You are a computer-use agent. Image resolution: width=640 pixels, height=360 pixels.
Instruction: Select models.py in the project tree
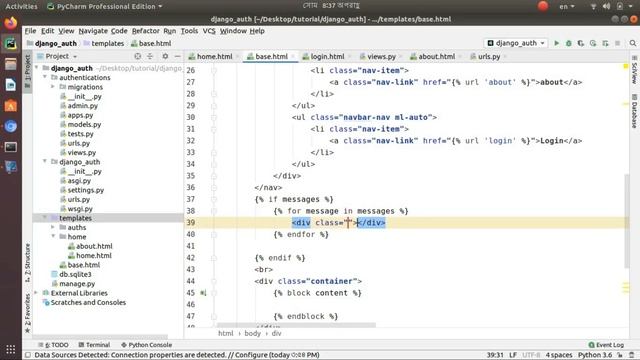pyautogui.click(x=84, y=124)
